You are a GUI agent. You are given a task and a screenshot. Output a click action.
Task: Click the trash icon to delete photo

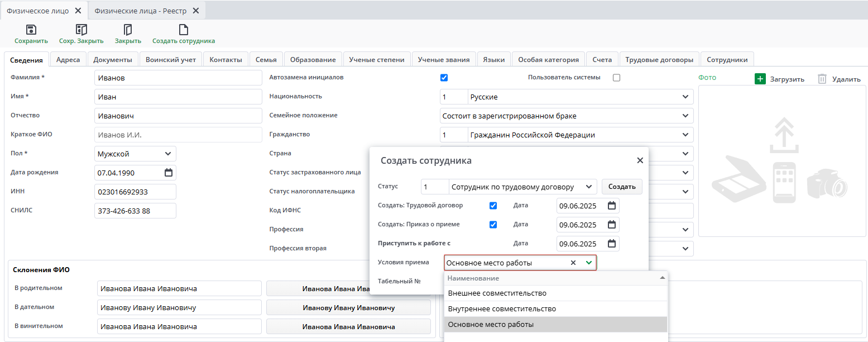coord(822,79)
